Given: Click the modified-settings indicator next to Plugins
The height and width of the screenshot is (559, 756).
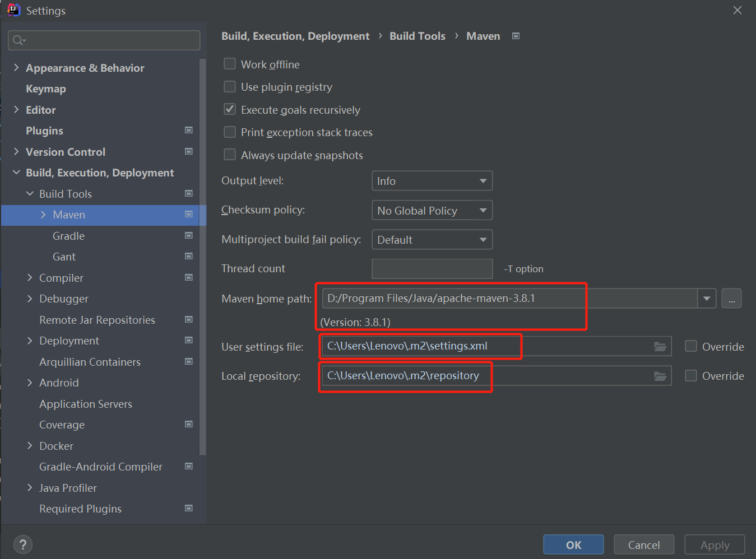Looking at the screenshot, I should click(189, 130).
